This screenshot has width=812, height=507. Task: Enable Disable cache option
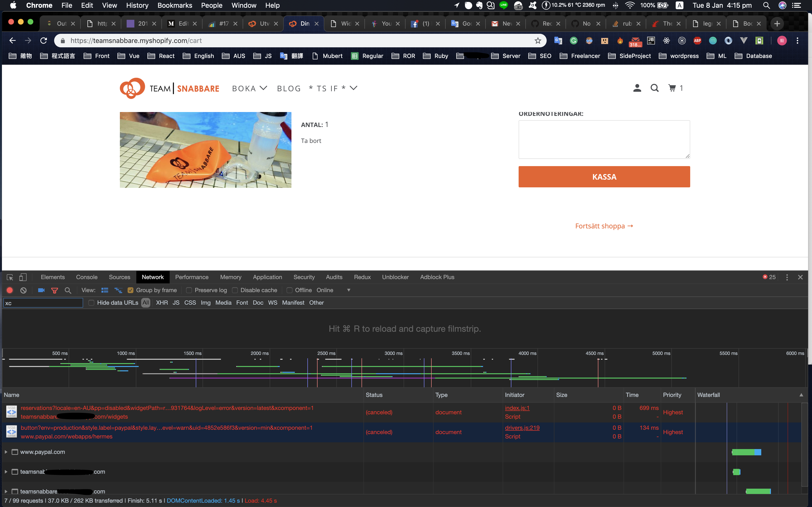tap(235, 290)
